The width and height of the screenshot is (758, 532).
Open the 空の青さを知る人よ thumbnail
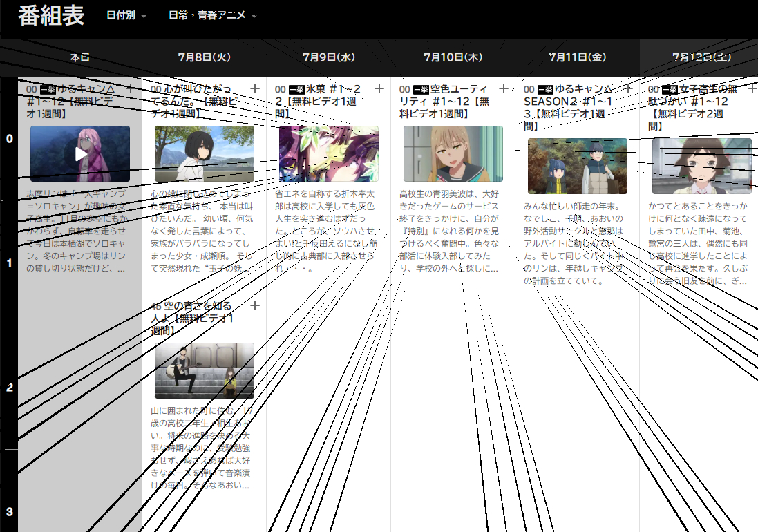205,370
